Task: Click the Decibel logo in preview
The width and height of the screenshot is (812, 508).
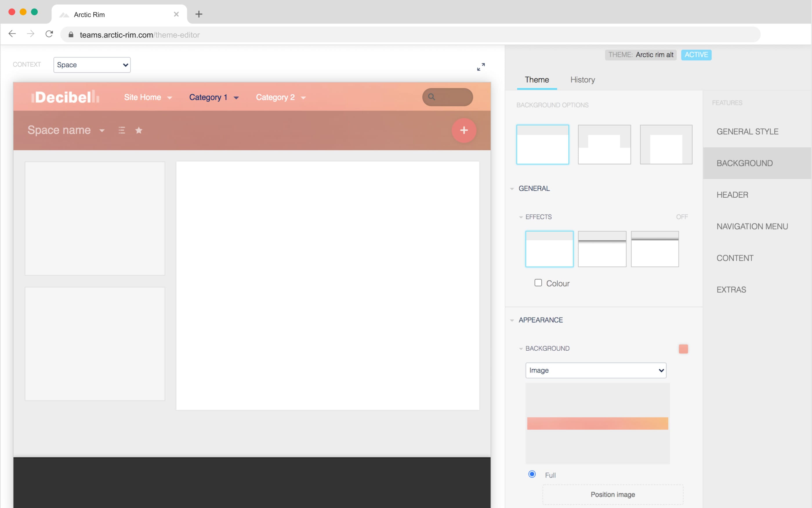Action: [66, 97]
